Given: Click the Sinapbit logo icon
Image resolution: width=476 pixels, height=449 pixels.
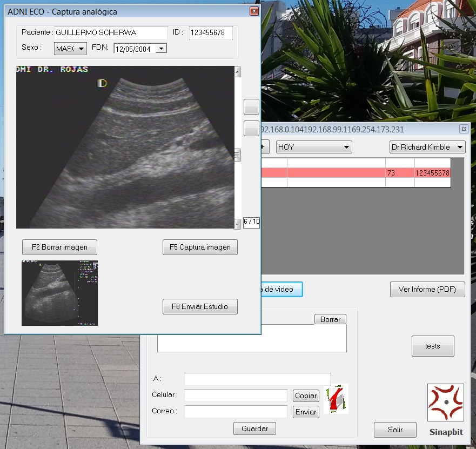Looking at the screenshot, I should pos(445,403).
